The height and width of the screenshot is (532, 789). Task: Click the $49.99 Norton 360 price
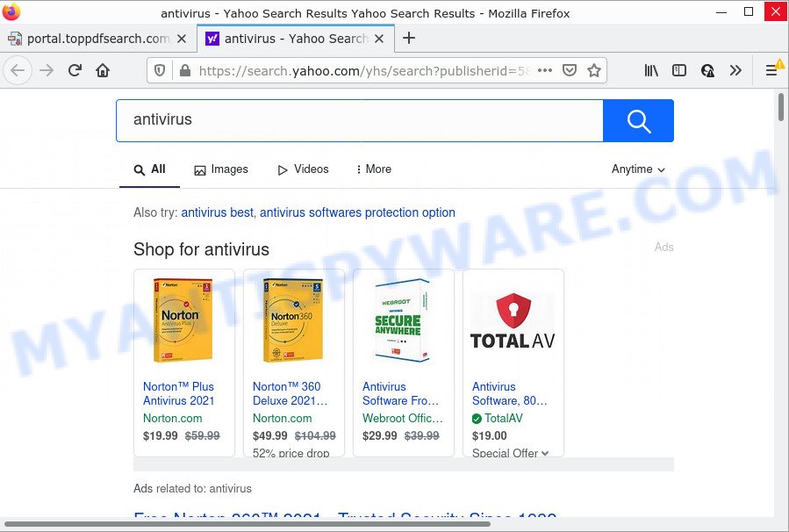[x=269, y=435]
